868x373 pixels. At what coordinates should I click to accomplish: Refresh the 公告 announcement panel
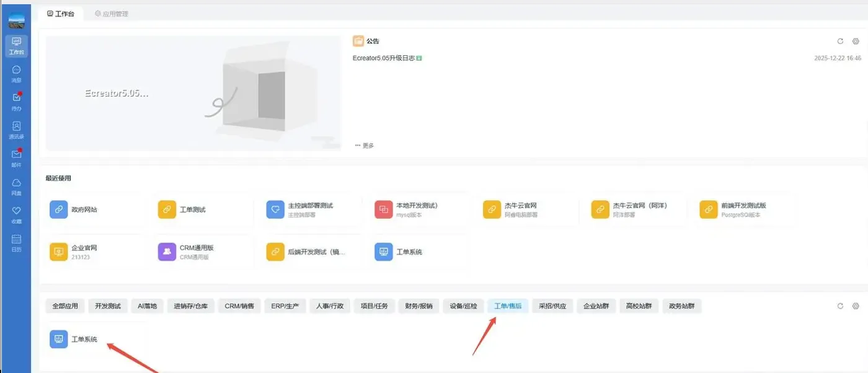tap(840, 42)
